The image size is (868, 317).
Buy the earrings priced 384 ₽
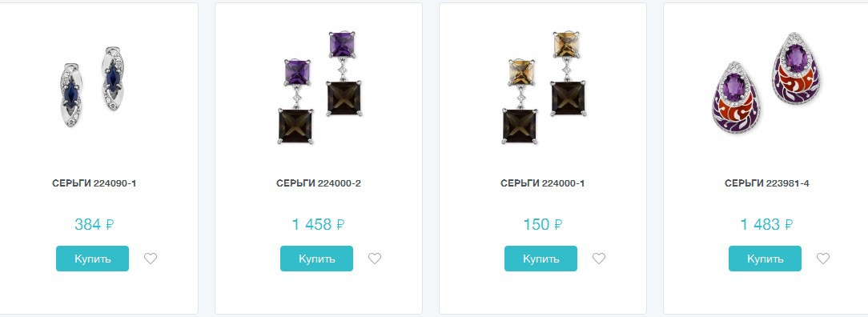[x=92, y=259]
